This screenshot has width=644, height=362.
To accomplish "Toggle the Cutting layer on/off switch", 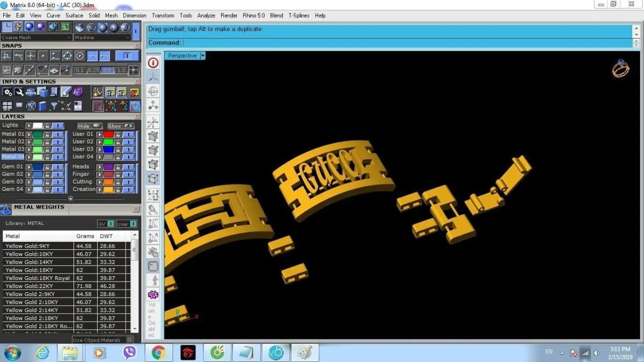I will click(129, 182).
